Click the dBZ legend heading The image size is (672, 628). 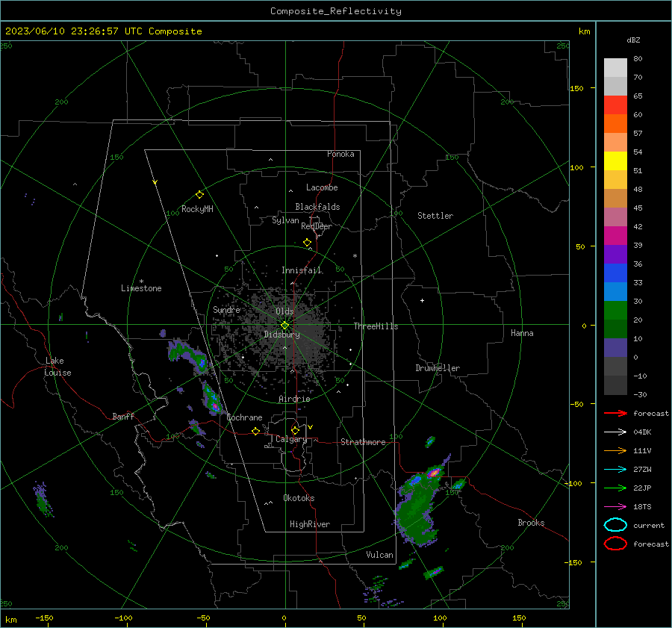coord(633,40)
